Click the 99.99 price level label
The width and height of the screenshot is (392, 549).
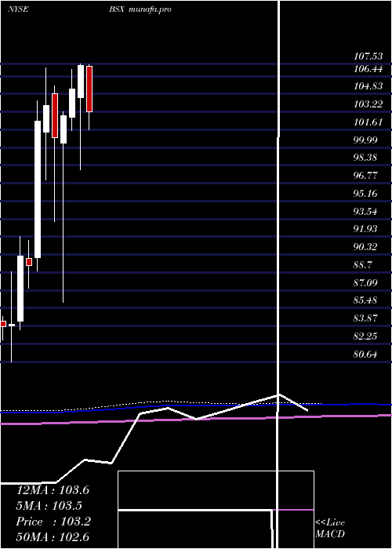tap(365, 140)
